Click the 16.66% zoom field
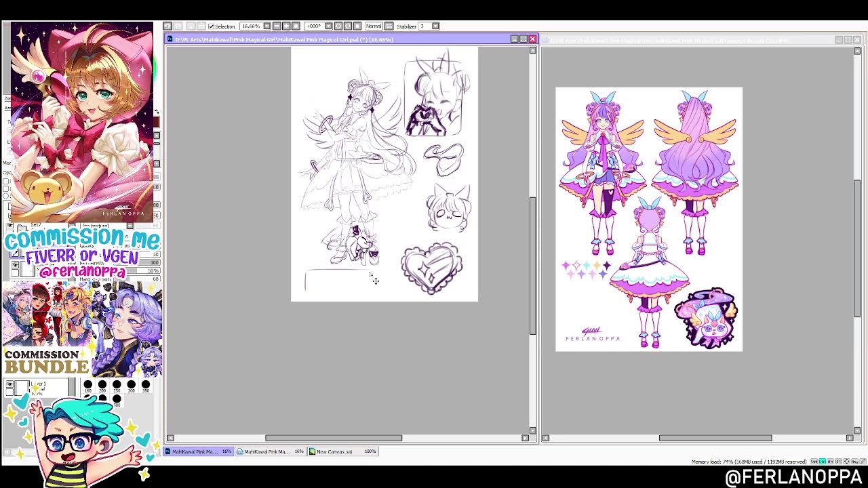 [x=252, y=26]
